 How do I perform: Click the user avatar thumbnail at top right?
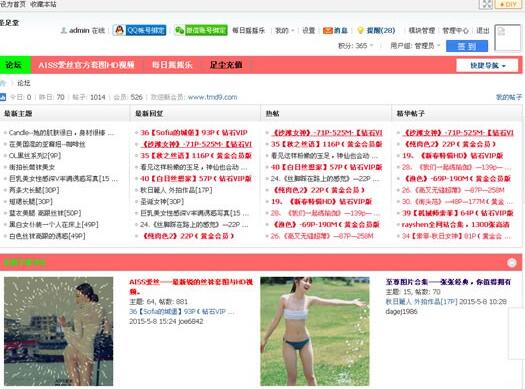click(508, 37)
